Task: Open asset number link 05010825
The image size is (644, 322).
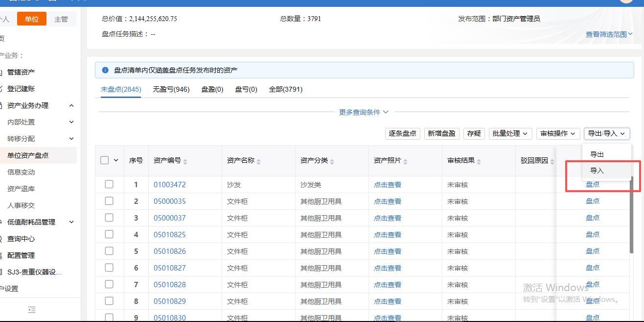Action: [169, 235]
